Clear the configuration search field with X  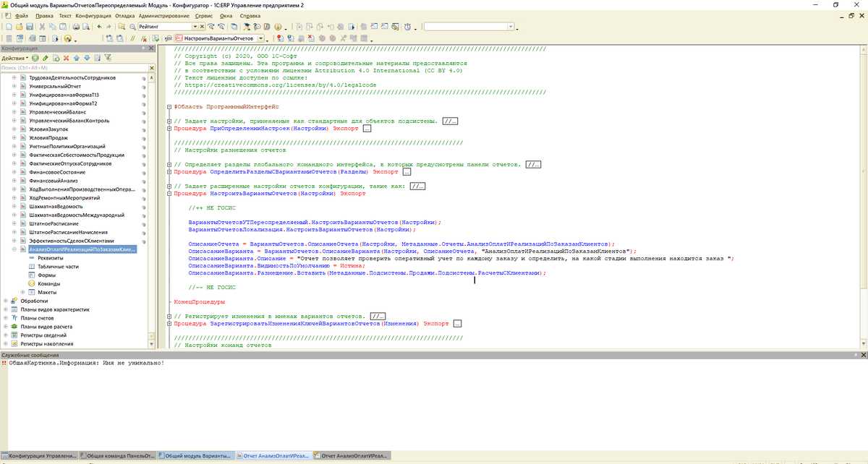pyautogui.click(x=150, y=67)
